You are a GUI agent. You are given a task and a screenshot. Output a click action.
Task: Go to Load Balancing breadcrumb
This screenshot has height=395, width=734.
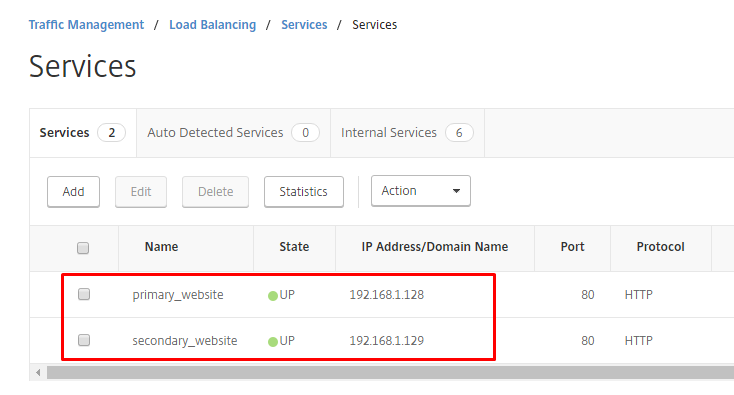pyautogui.click(x=213, y=25)
